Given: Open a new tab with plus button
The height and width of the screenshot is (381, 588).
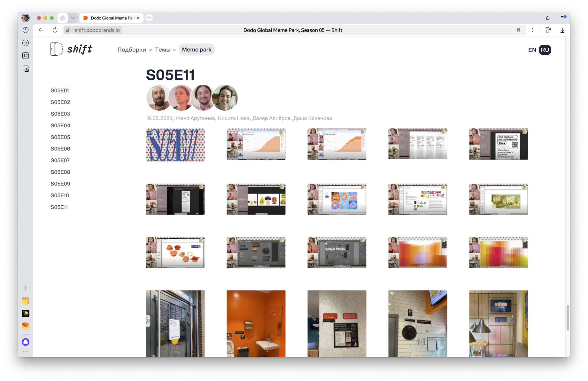Looking at the screenshot, I should point(149,18).
